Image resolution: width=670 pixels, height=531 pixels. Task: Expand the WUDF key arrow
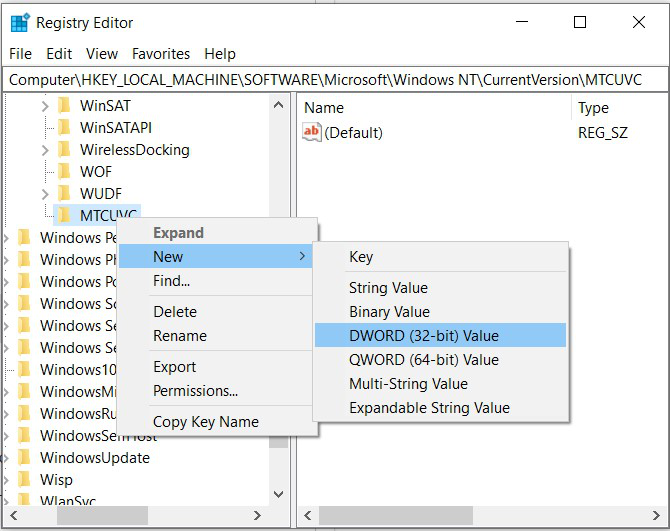(x=45, y=193)
